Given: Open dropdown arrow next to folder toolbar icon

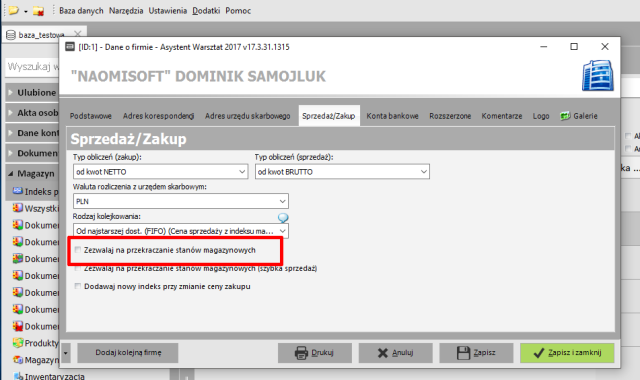Looking at the screenshot, I should (x=26, y=11).
